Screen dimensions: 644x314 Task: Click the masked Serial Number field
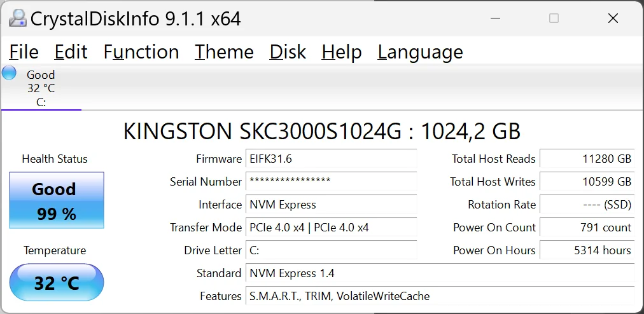[x=331, y=181]
